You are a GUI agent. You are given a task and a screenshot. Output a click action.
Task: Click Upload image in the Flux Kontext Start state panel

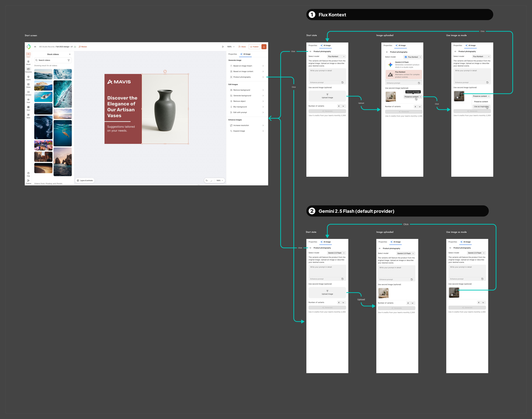pyautogui.click(x=327, y=96)
